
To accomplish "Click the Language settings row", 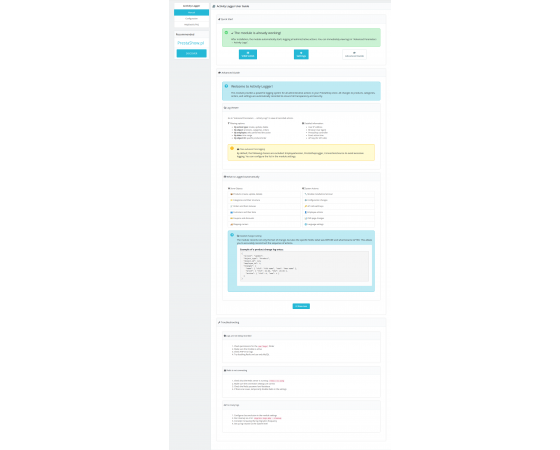I will 338,224.
